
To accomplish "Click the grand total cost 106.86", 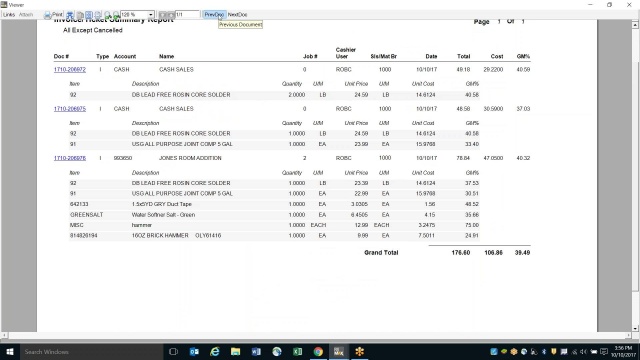I will (x=493, y=253).
